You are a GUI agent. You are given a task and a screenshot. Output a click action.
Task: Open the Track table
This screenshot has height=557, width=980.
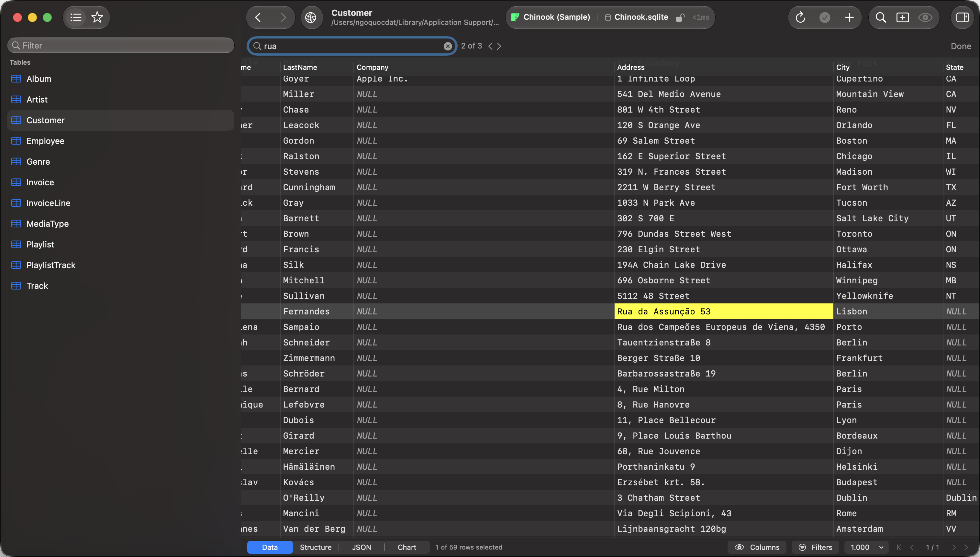click(x=120, y=285)
